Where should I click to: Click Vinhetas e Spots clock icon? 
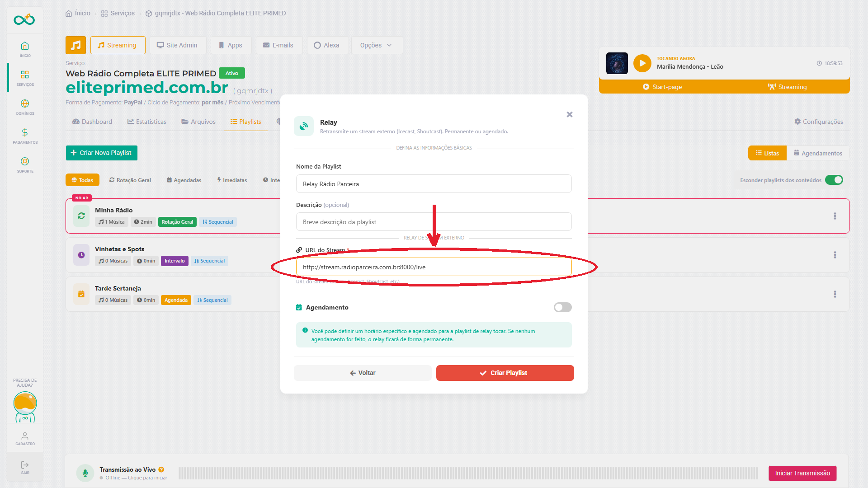81,255
